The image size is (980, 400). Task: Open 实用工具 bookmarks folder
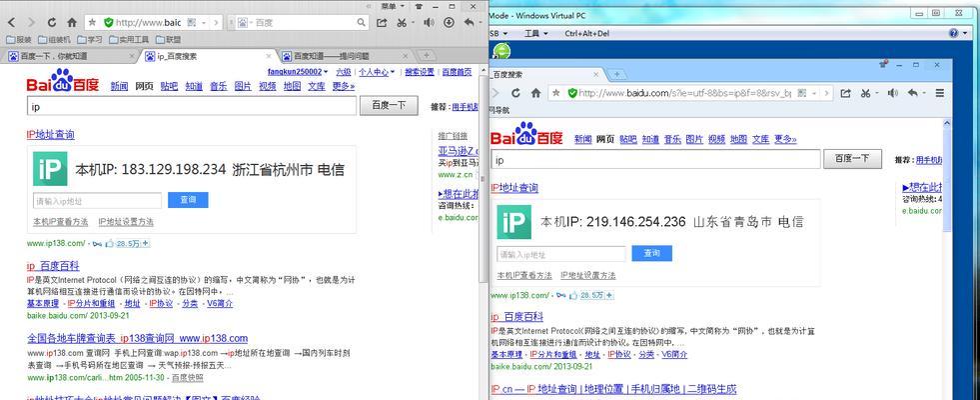click(128, 39)
